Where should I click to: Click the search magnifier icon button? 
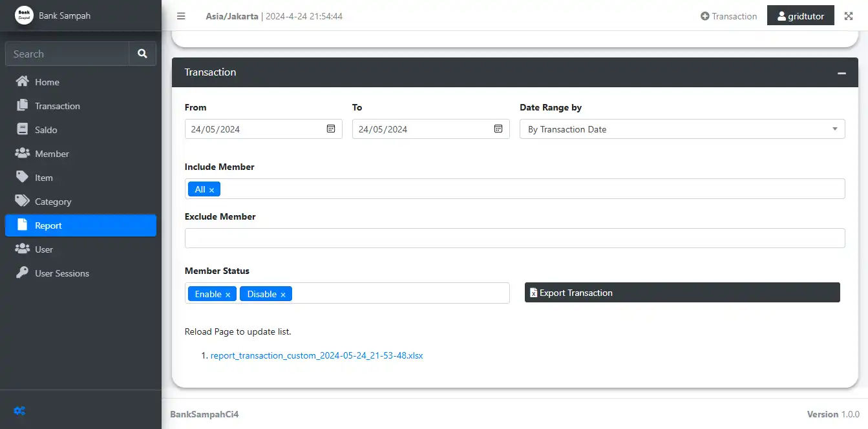(x=142, y=54)
